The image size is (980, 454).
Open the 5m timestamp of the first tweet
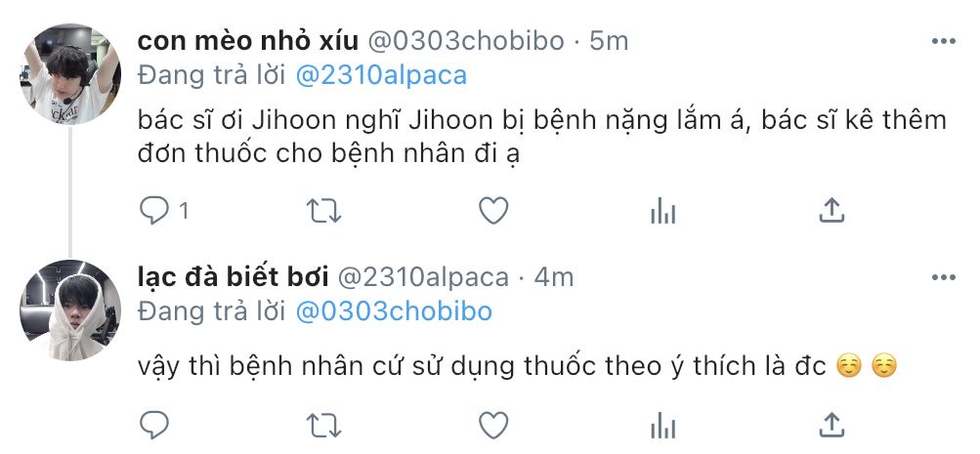click(609, 41)
